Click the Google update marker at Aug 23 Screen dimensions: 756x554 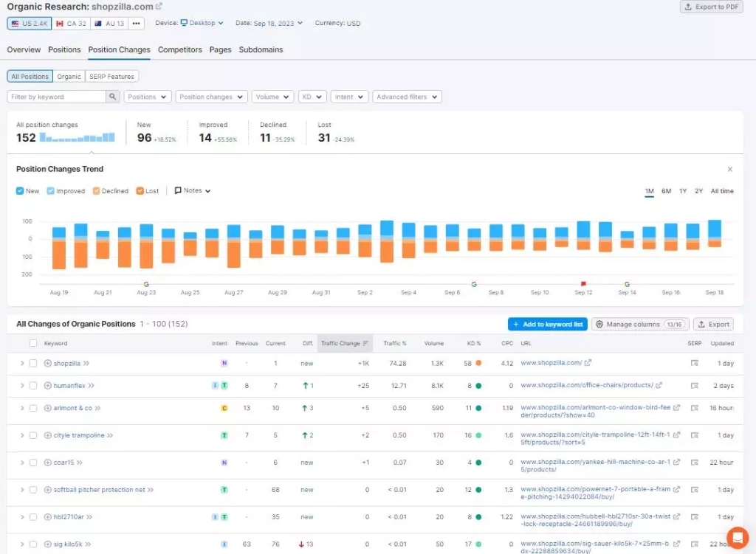point(146,284)
